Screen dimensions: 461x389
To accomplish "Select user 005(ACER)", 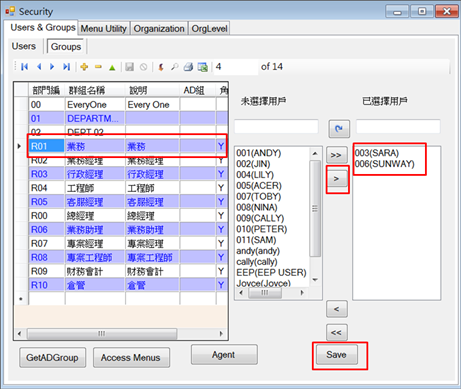I will coord(259,186).
